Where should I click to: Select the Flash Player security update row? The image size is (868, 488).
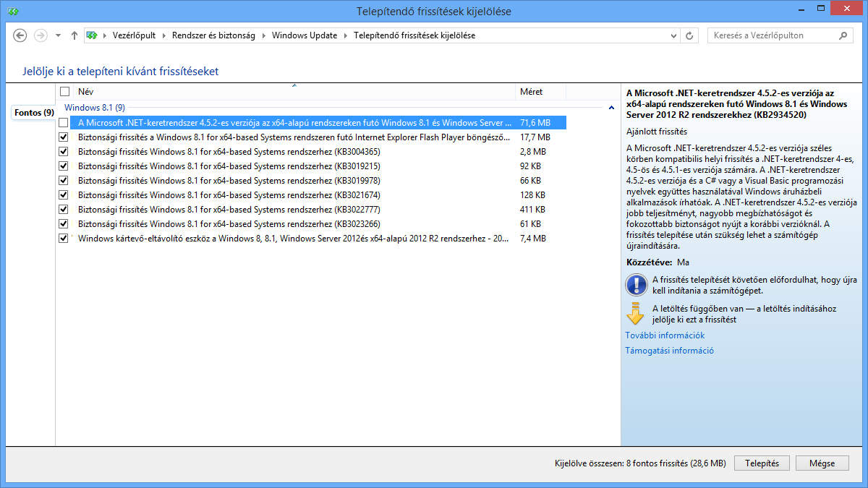311,137
